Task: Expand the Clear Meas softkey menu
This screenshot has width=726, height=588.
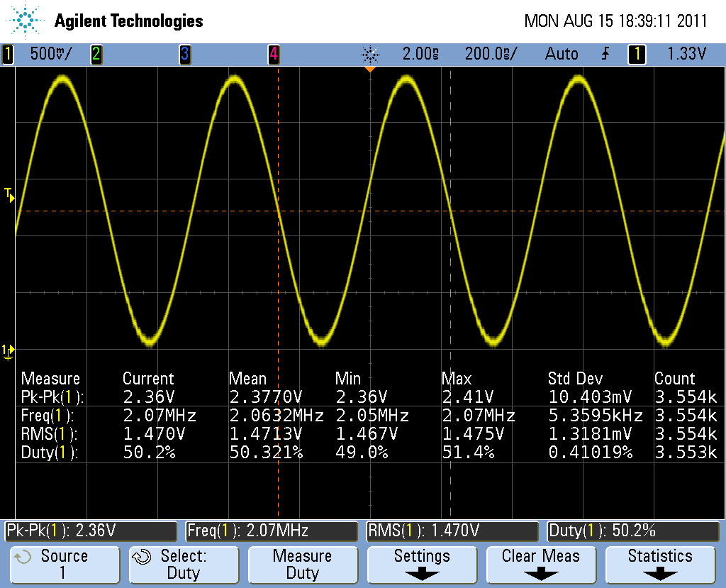Action: point(541,565)
